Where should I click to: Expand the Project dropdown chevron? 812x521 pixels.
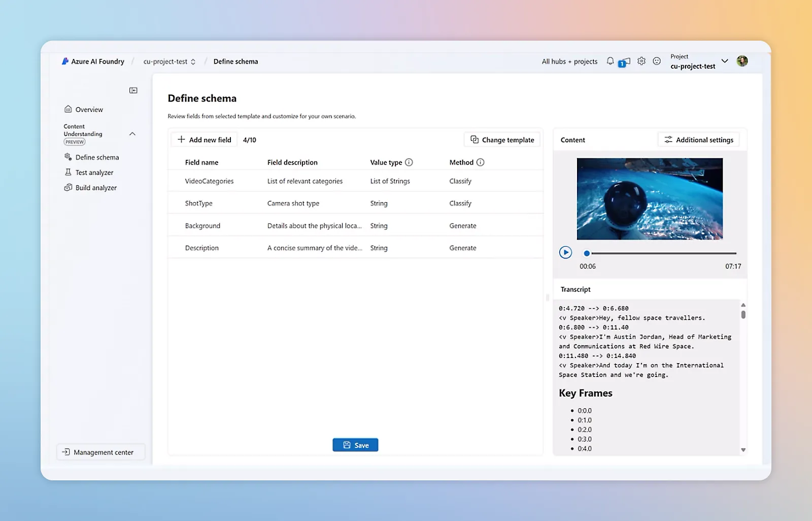click(x=725, y=61)
